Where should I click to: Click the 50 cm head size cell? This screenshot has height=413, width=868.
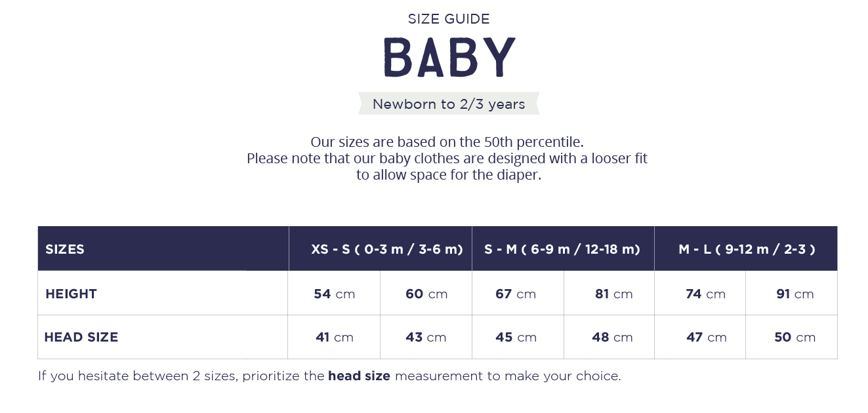[791, 337]
